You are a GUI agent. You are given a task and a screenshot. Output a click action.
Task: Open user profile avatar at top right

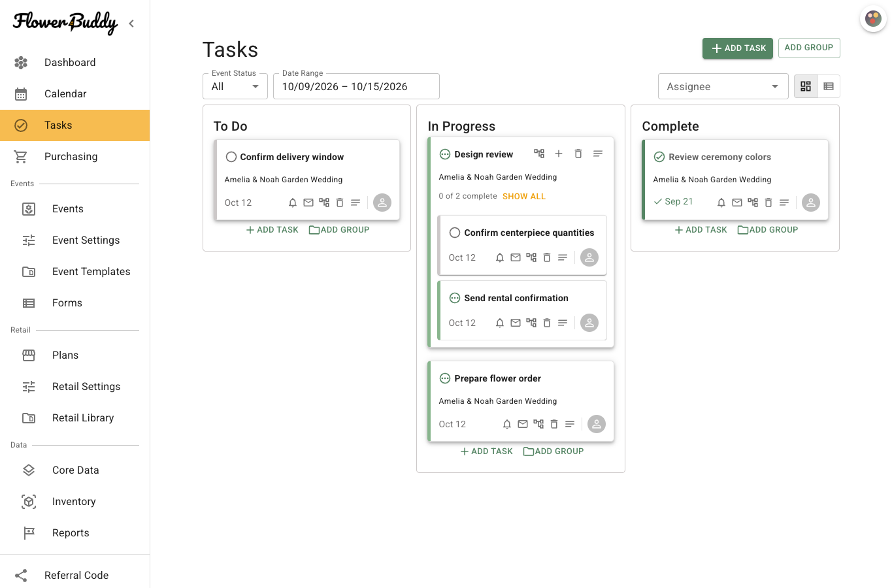873,18
